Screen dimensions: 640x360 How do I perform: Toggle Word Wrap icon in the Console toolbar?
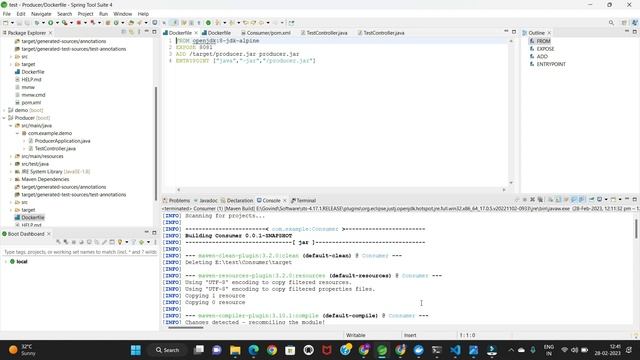(566, 200)
